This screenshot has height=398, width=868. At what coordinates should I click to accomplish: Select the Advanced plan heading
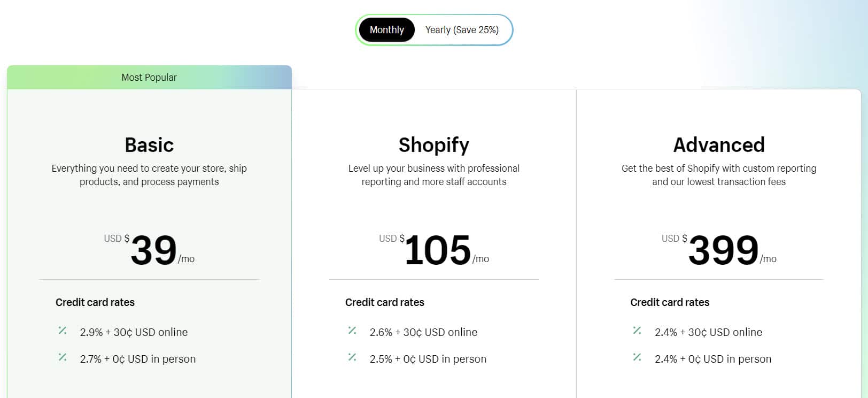[719, 145]
